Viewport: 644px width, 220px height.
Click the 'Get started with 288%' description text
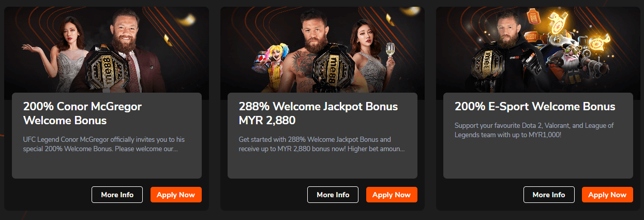(322, 144)
